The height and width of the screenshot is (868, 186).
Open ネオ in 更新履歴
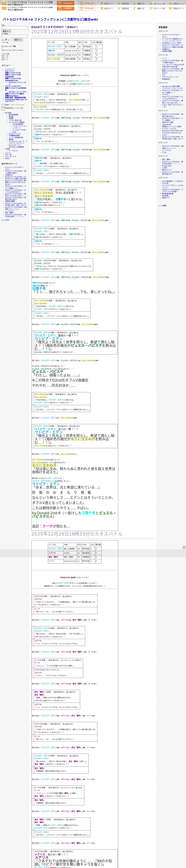coord(163,75)
